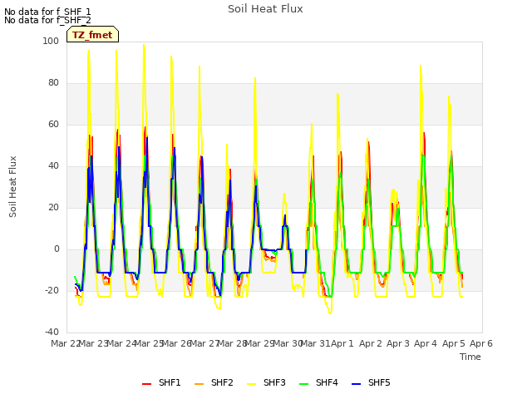Image resolution: width=532 pixels, height=399 pixels.
Task: Click the Mar 31 x-axis tick label
Action: pyautogui.click(x=316, y=343)
